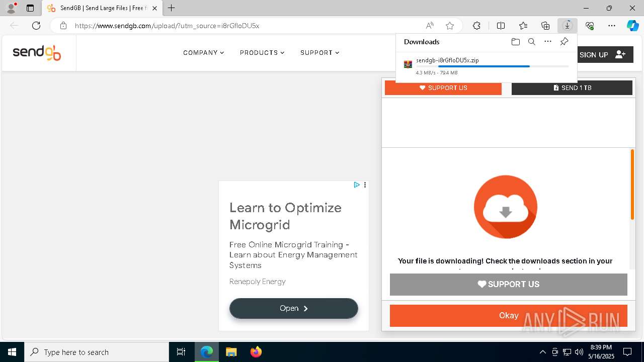Launch Firefox from taskbar
Viewport: 644px width, 362px height.
tap(256, 352)
